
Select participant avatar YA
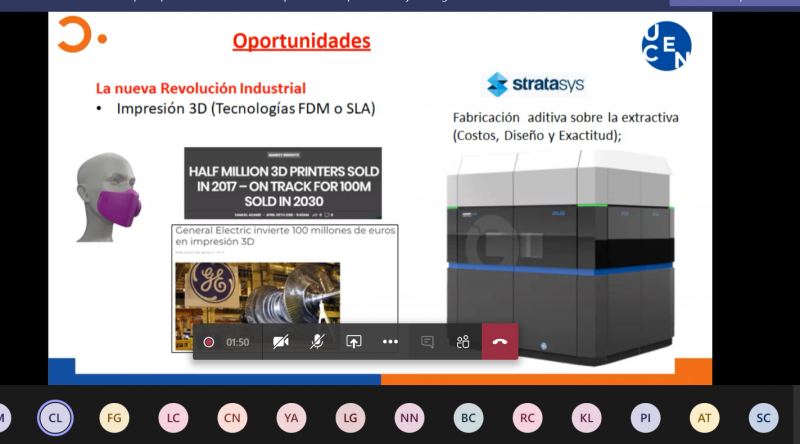click(x=291, y=417)
